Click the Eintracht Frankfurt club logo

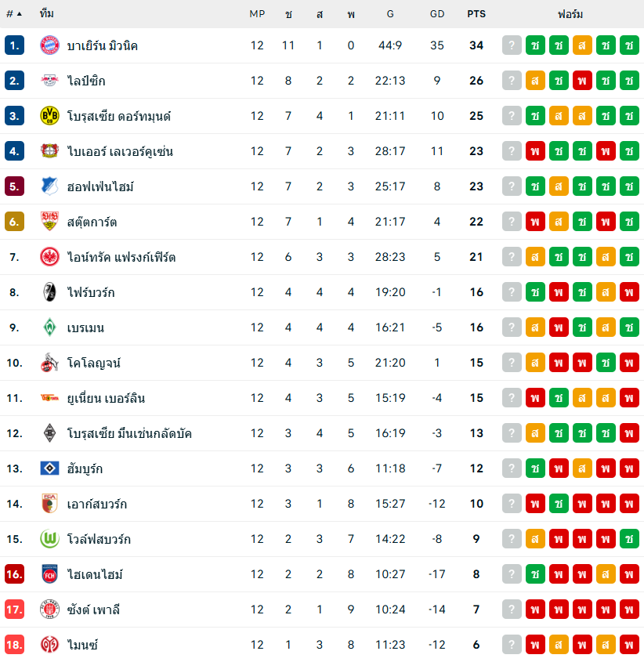[x=49, y=257]
